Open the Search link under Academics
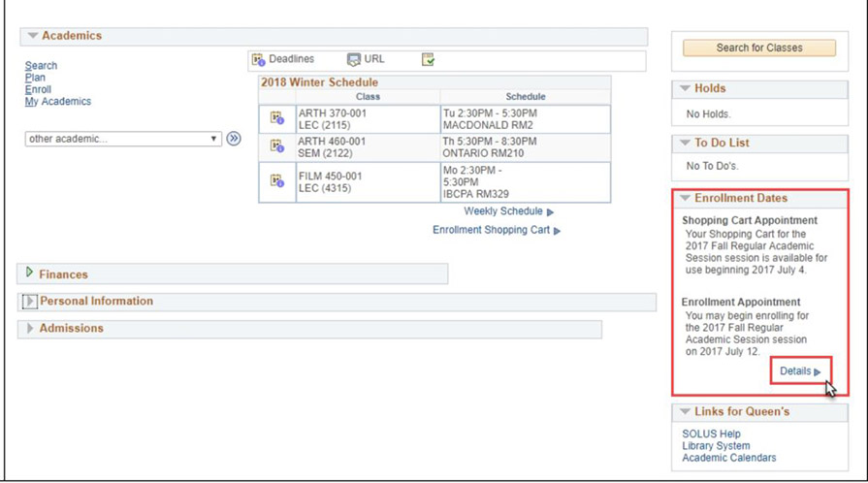The height and width of the screenshot is (483, 868). tap(41, 65)
